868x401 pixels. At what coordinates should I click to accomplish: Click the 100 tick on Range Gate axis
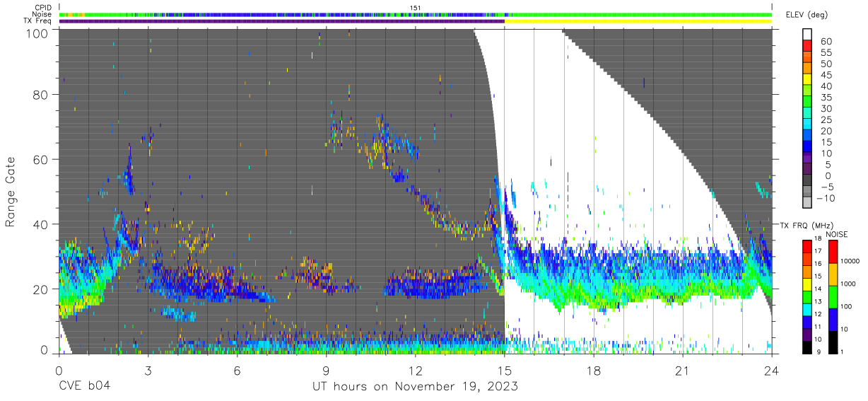pos(38,33)
